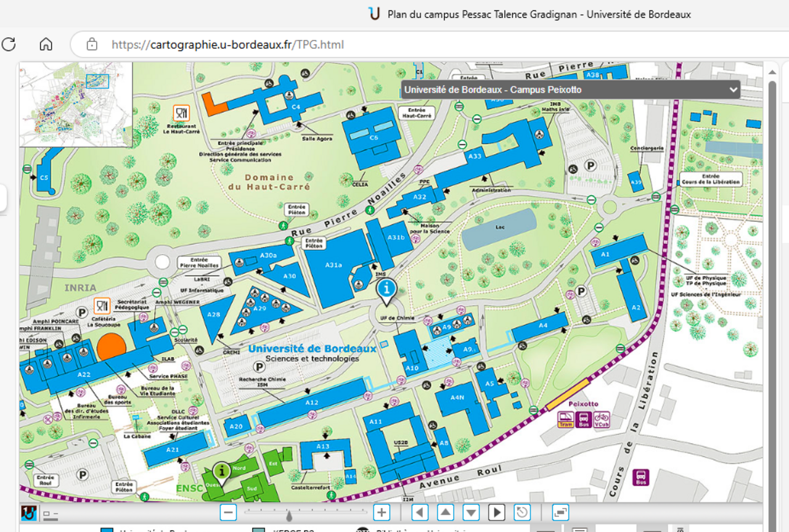Click the university U logo in map toolbar
Image resolution: width=789 pixels, height=532 pixels.
tap(28, 512)
